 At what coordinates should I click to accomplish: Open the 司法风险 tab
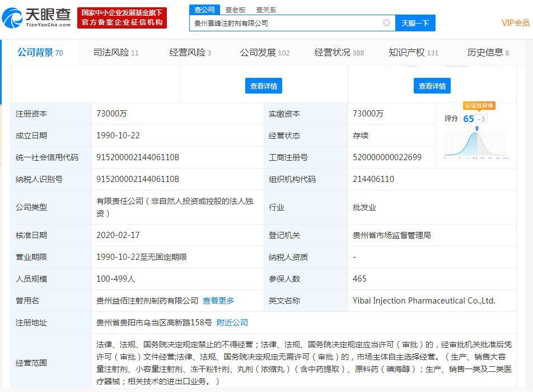116,52
